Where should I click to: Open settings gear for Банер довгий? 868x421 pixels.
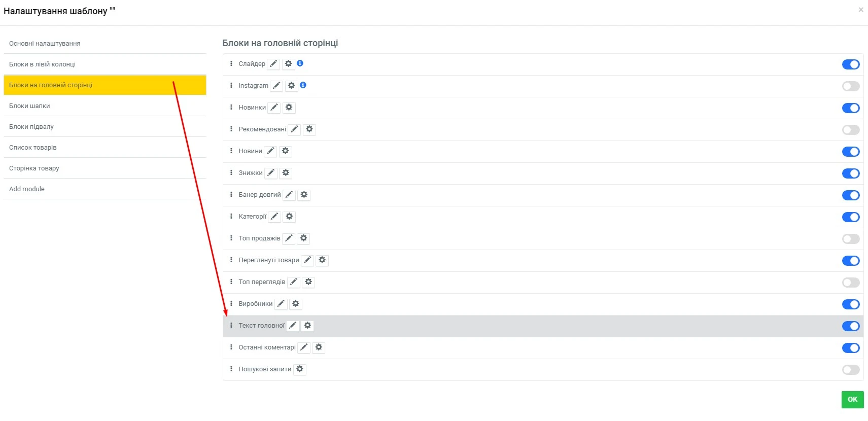pyautogui.click(x=303, y=195)
